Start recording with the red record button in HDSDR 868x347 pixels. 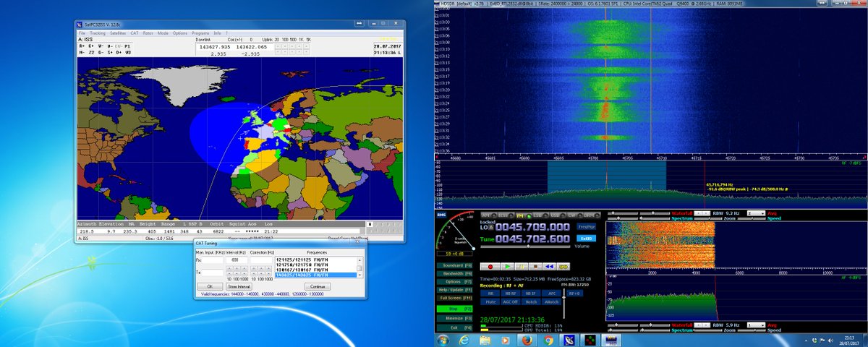point(490,267)
